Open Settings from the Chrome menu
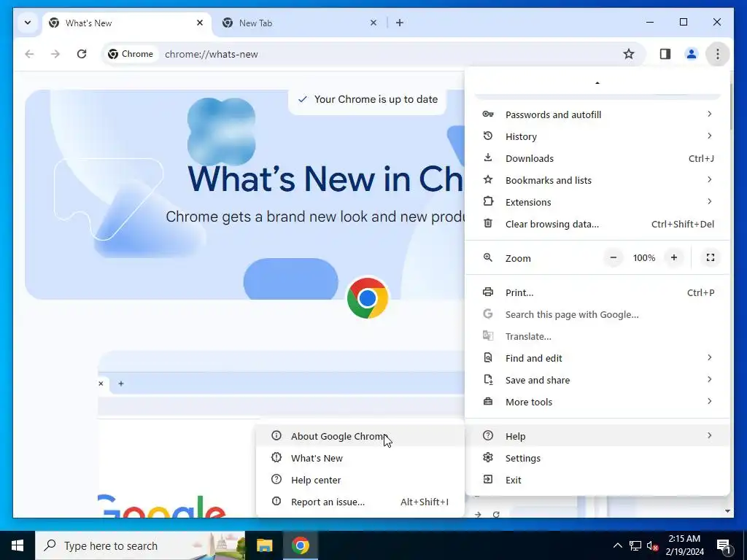 (x=597, y=458)
